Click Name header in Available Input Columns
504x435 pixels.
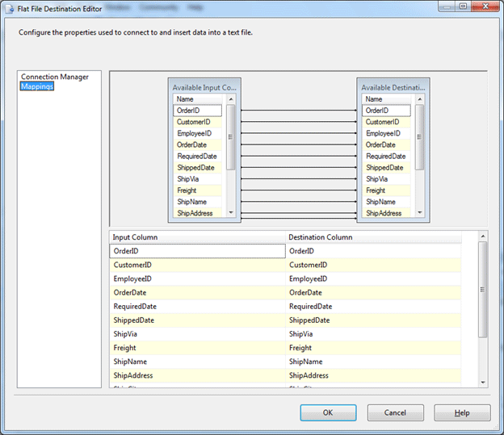coord(197,99)
